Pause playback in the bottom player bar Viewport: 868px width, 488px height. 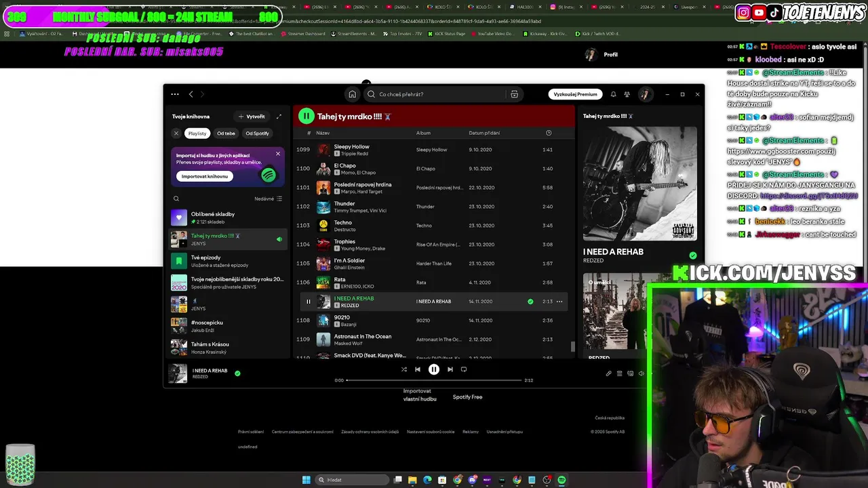click(434, 369)
